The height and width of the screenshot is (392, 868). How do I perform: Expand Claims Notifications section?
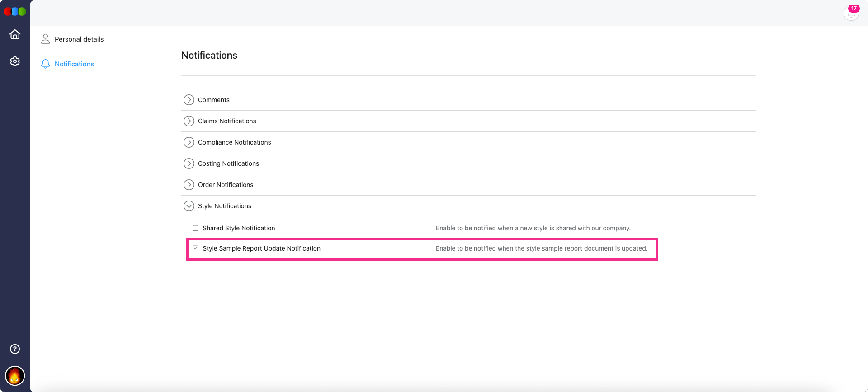[x=189, y=121]
